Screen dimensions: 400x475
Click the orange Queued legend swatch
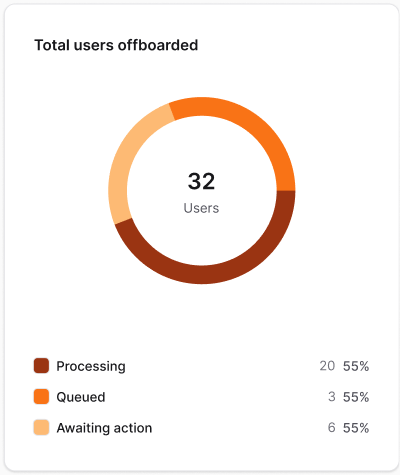pos(41,397)
